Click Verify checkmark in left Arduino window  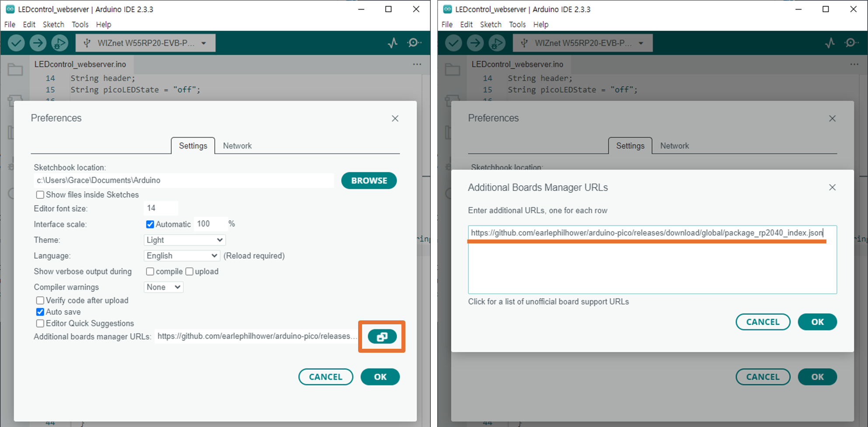coord(16,43)
